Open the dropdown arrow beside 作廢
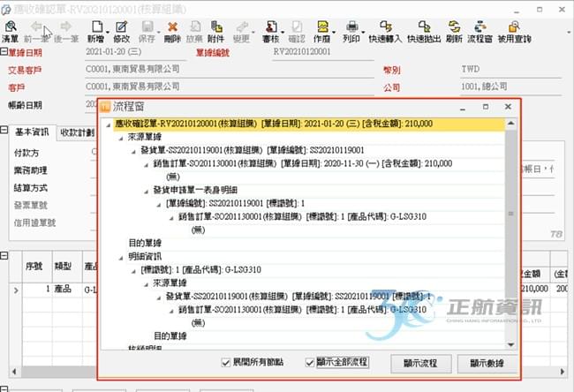This screenshot has width=574, height=392. click(334, 32)
